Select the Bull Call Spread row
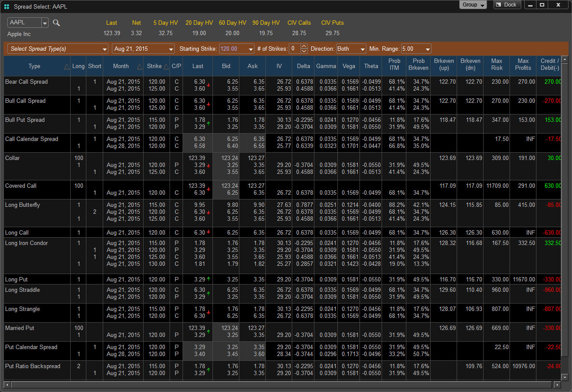572x392 pixels. [282, 105]
